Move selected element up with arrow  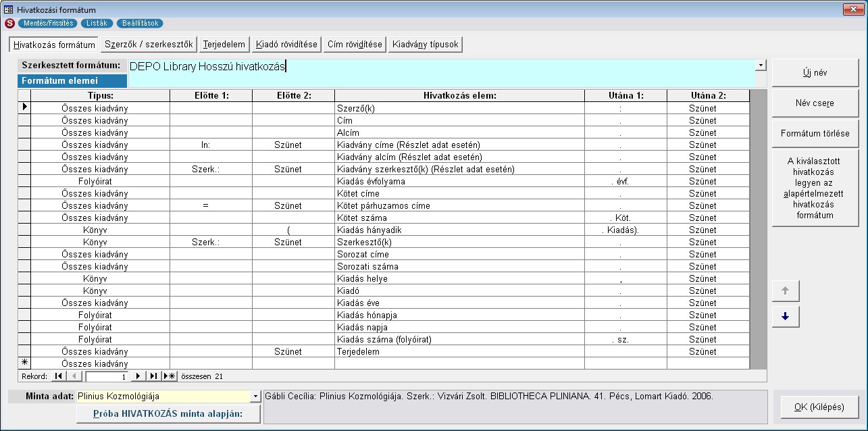(785, 291)
